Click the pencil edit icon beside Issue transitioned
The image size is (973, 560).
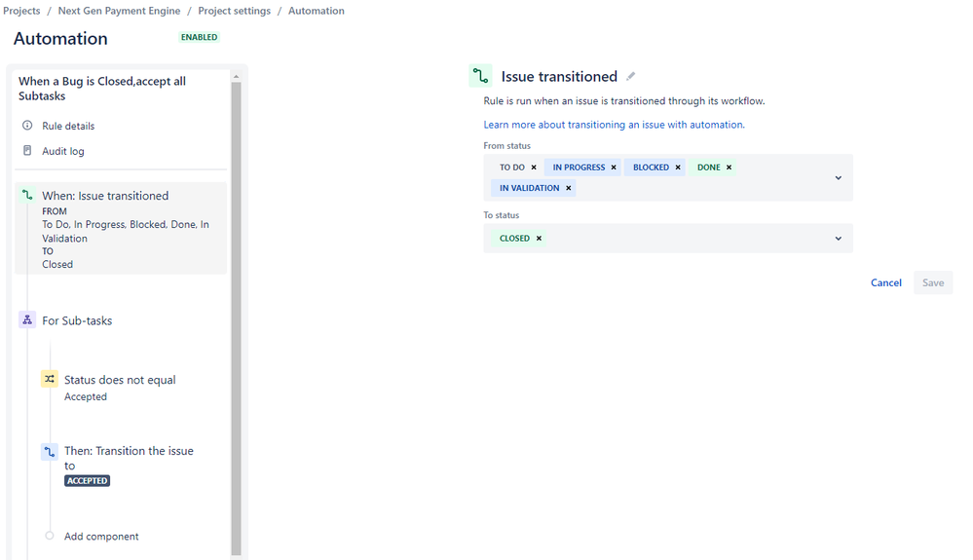click(630, 76)
